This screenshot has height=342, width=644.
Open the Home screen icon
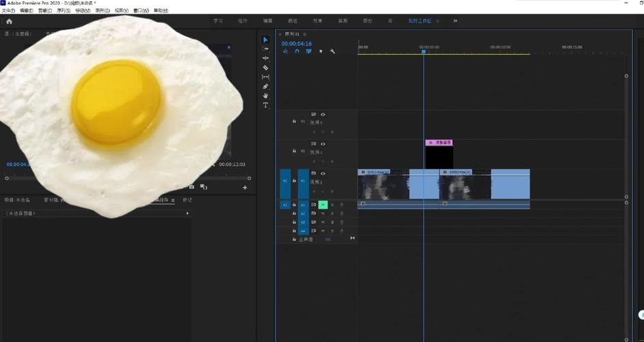click(9, 21)
